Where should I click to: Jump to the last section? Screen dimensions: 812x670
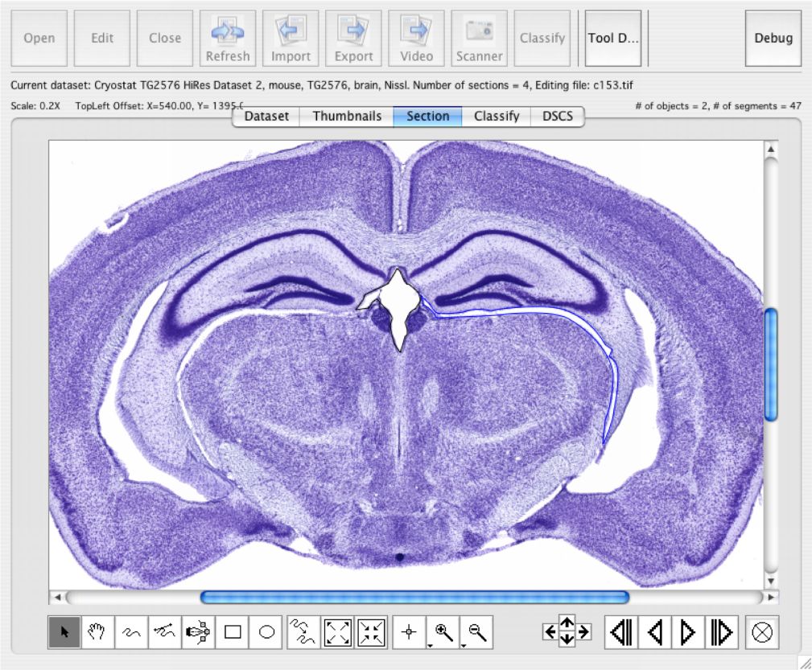(x=721, y=632)
